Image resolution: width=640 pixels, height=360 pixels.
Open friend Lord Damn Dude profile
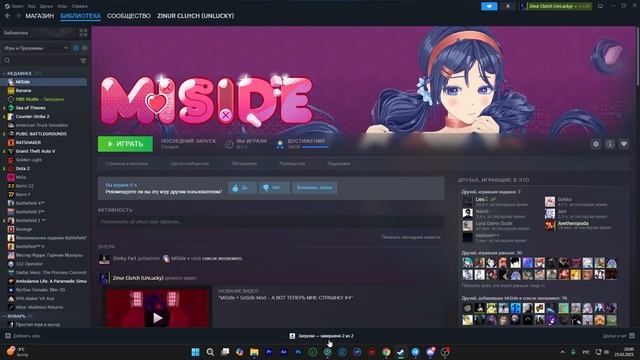click(x=493, y=224)
